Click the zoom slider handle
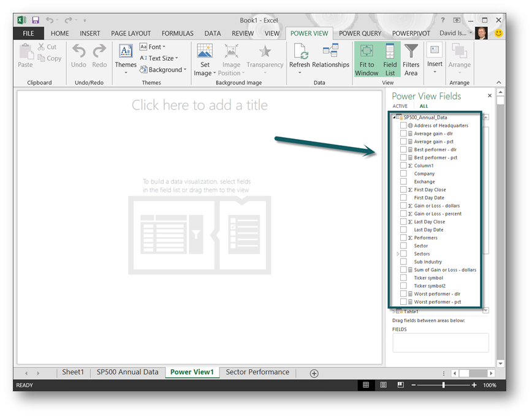 444,385
